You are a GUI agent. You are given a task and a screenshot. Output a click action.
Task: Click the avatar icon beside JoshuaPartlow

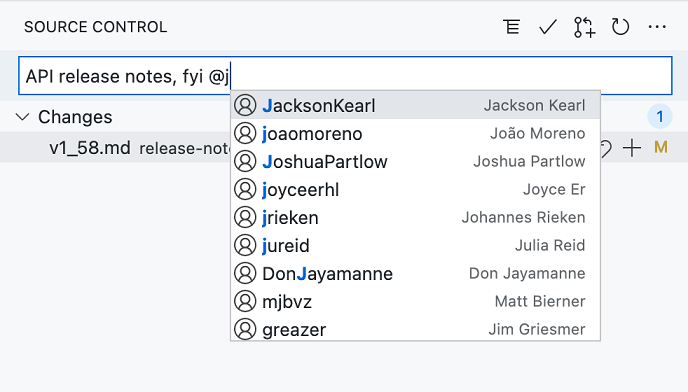coord(245,162)
